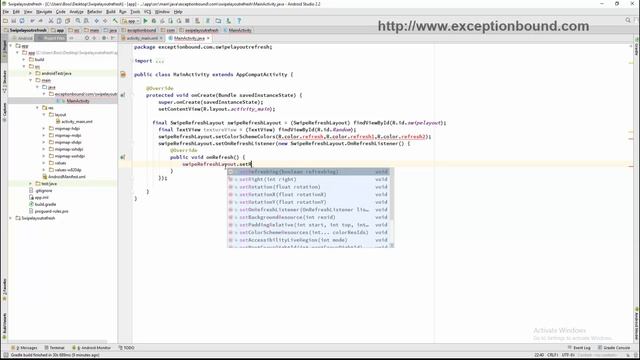Click the Redo arrow icon

[40, 20]
